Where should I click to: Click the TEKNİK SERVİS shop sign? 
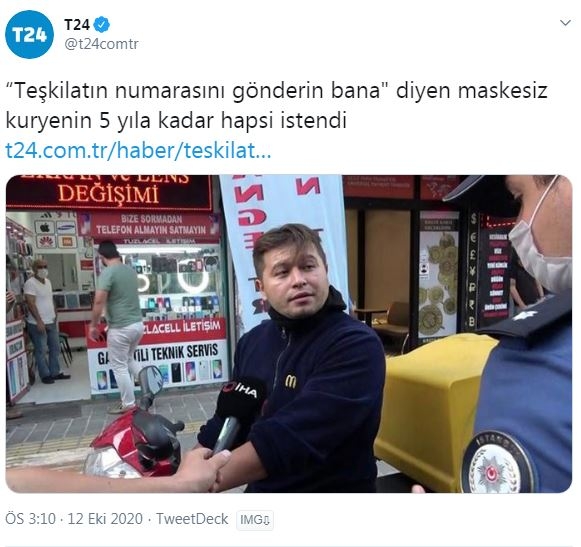point(159,353)
